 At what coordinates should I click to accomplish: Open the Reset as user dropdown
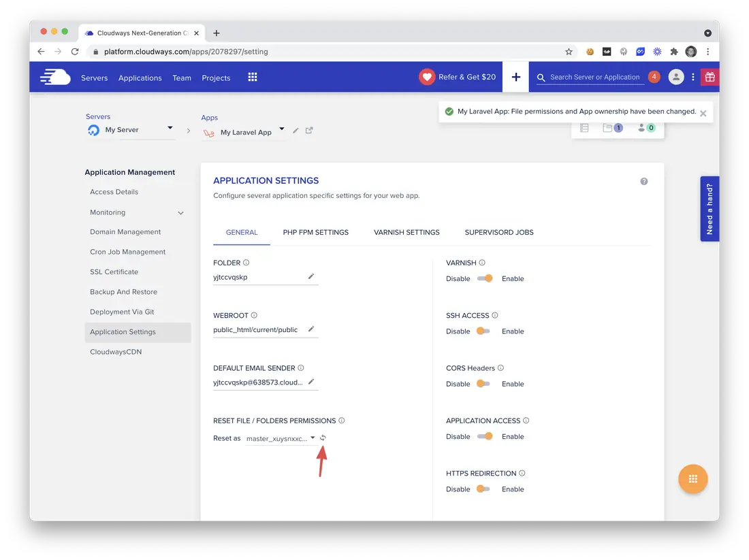281,438
